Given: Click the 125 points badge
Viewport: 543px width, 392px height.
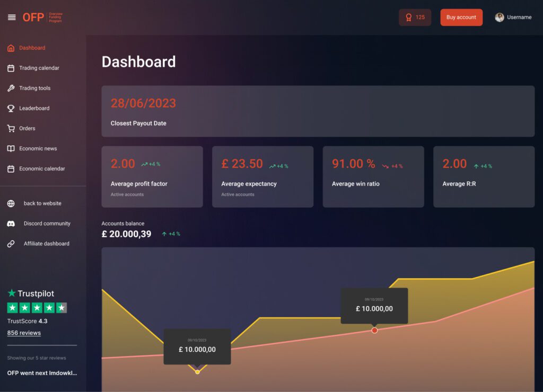Looking at the screenshot, I should [x=415, y=17].
